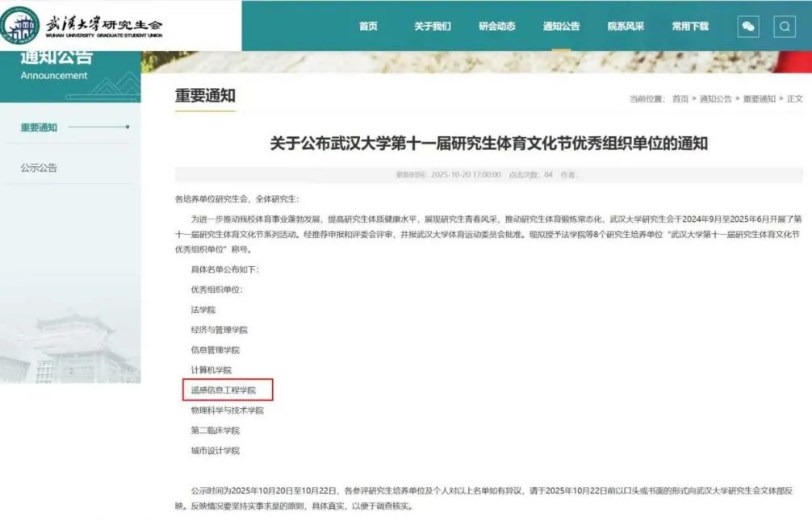Open the search icon in header

point(785,27)
